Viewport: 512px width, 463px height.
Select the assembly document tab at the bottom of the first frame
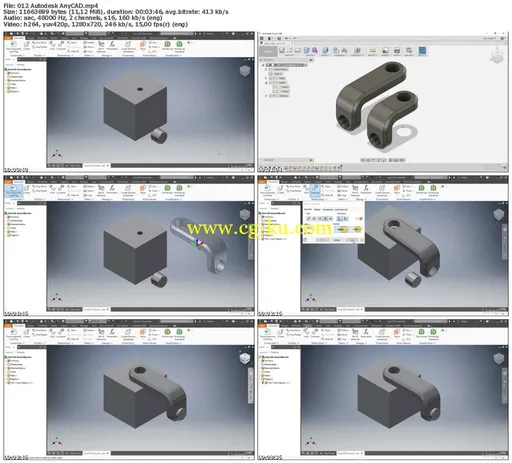click(x=96, y=165)
